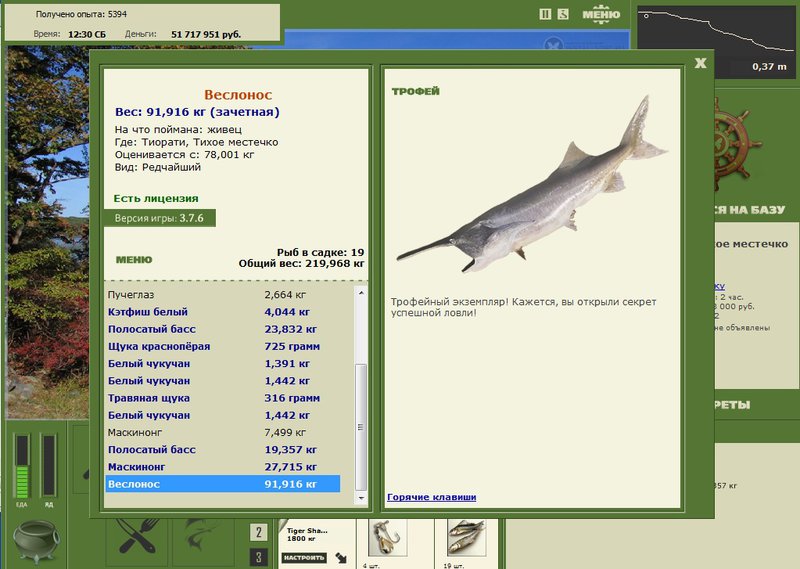The image size is (800, 569).
Task: Select Маскинонг 27,715 кг row
Action: tap(222, 467)
